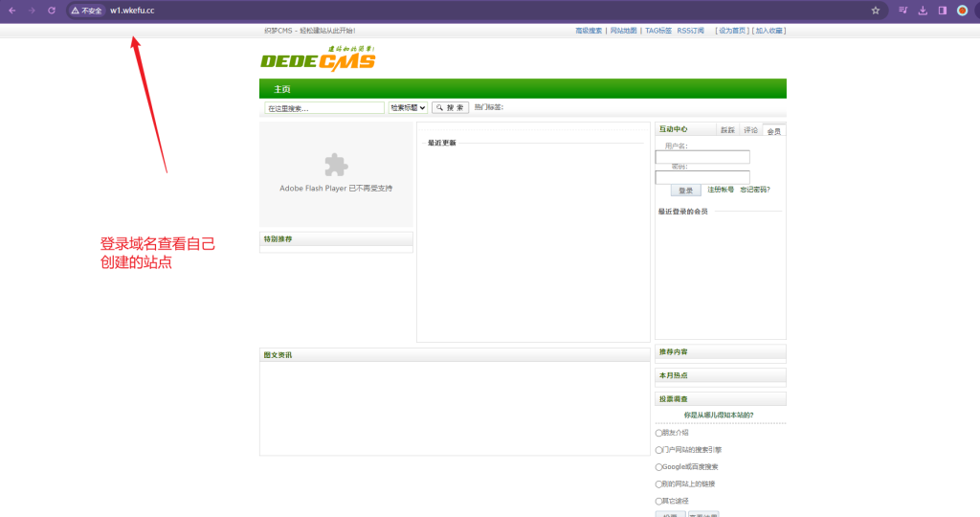Reload the page with the refresh icon
This screenshot has height=517, width=980.
52,11
